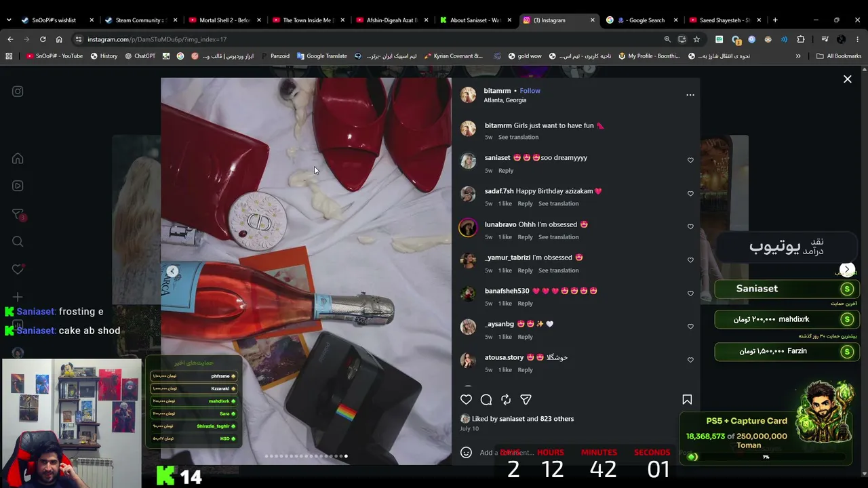Image resolution: width=868 pixels, height=488 pixels.
Task: Open the Chrome three-dot menu
Action: coord(858,39)
